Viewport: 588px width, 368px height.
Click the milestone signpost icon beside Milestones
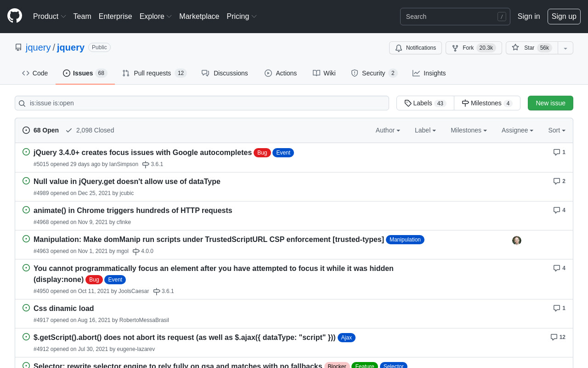coord(465,103)
